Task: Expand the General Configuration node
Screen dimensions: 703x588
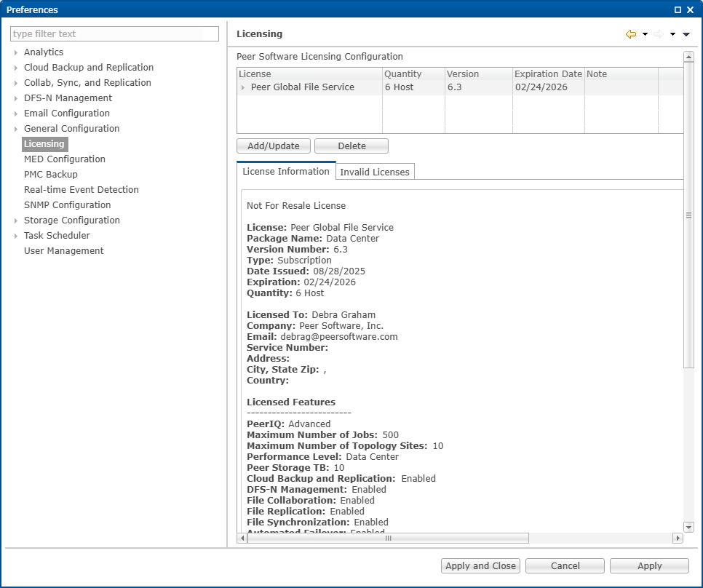Action: click(16, 129)
